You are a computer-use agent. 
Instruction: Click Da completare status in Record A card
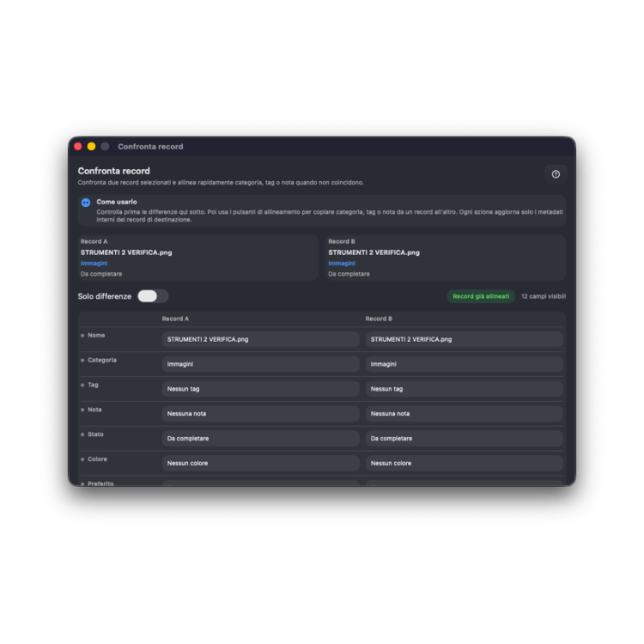click(101, 274)
